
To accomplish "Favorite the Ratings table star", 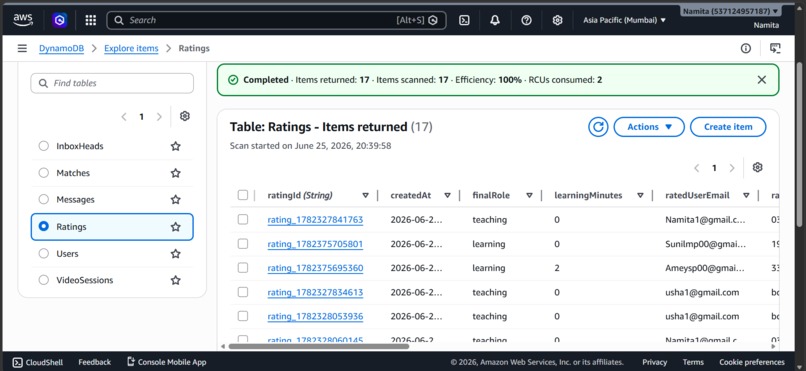I will pos(176,227).
